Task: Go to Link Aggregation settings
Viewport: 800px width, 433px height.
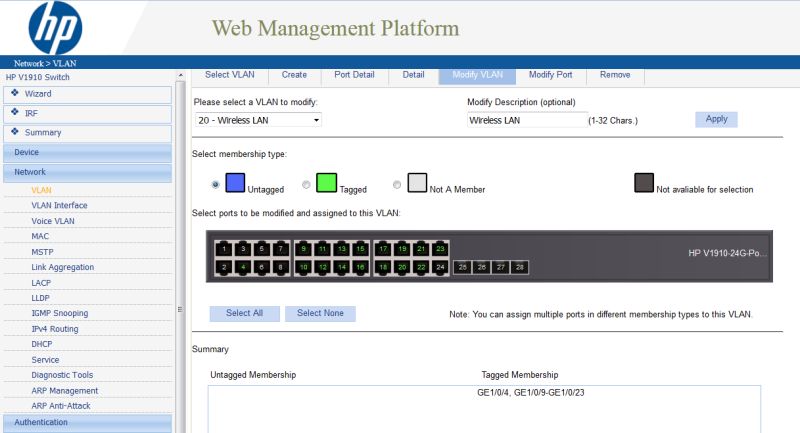Action: tap(62, 267)
